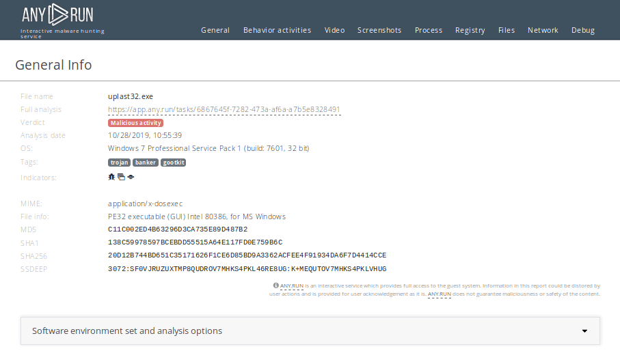This screenshot has height=364, width=620.
Task: Go to Behavior activities section
Action: (277, 30)
